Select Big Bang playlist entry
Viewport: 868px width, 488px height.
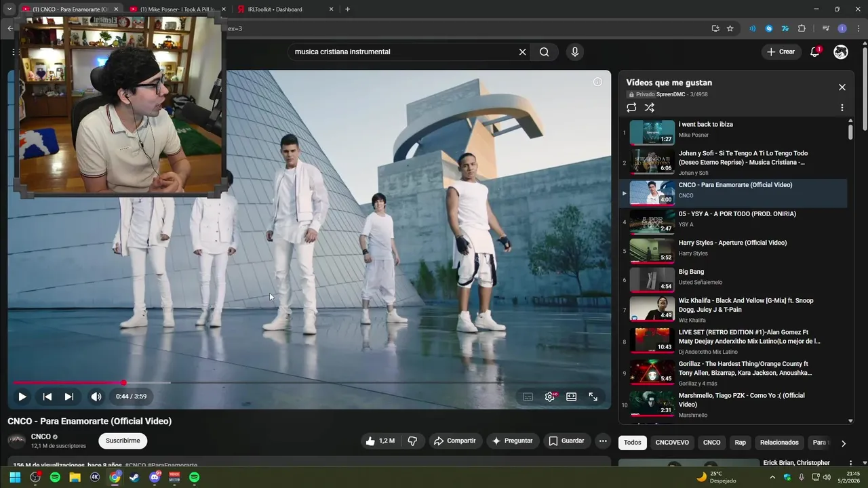coord(732,279)
